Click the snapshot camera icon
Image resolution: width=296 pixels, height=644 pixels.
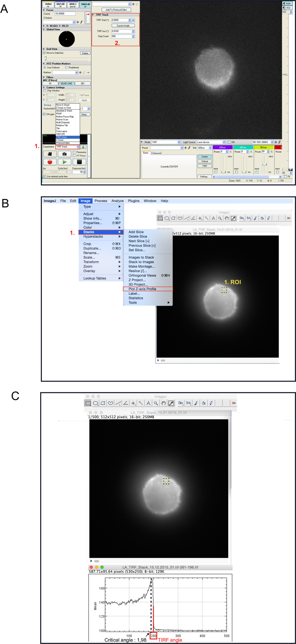pos(65,154)
